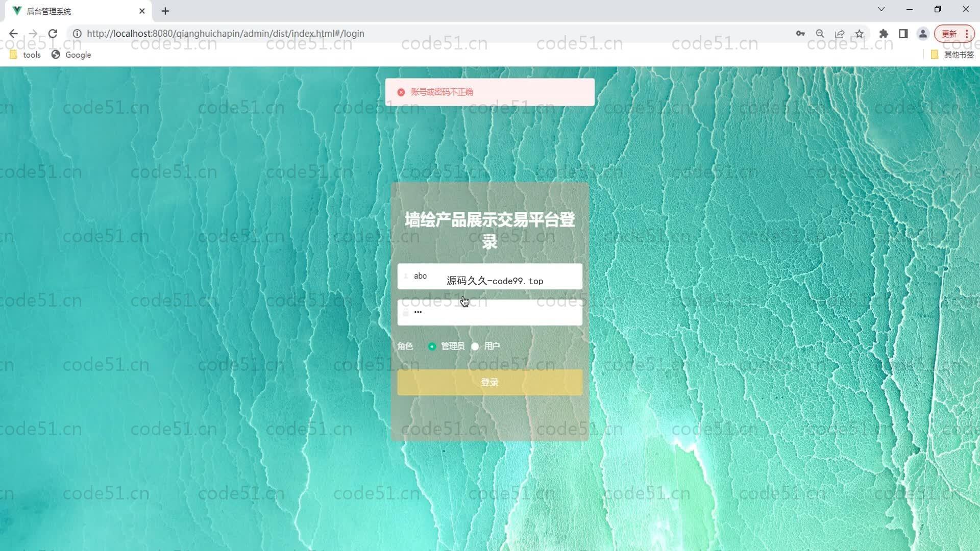Screen dimensions: 980x551
Task: Toggle the browser side panel
Action: [903, 34]
